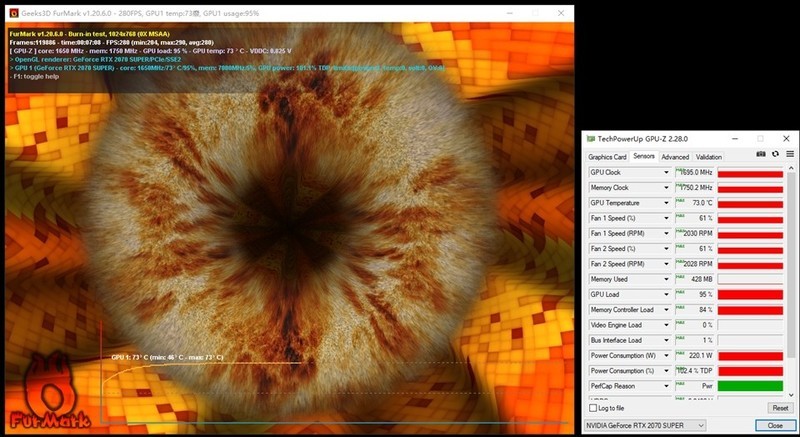This screenshot has height=437, width=800.
Task: Click 1695.0 MHz GPU Clock value
Action: pyautogui.click(x=695, y=172)
